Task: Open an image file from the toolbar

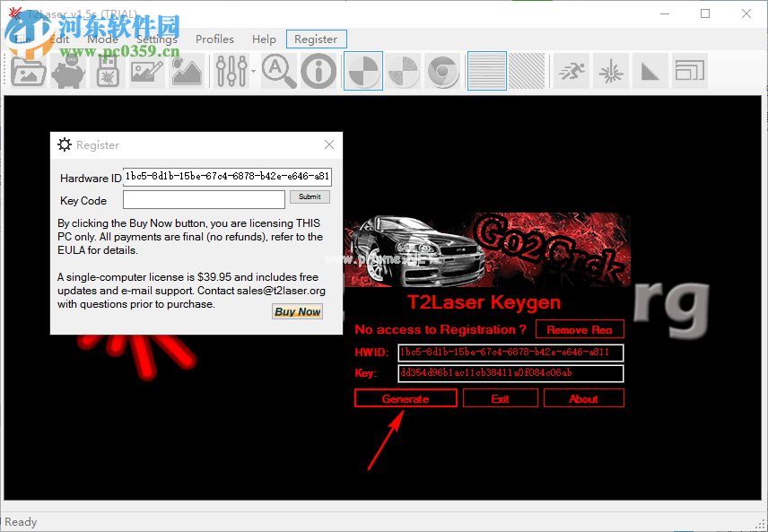Action: (28, 71)
